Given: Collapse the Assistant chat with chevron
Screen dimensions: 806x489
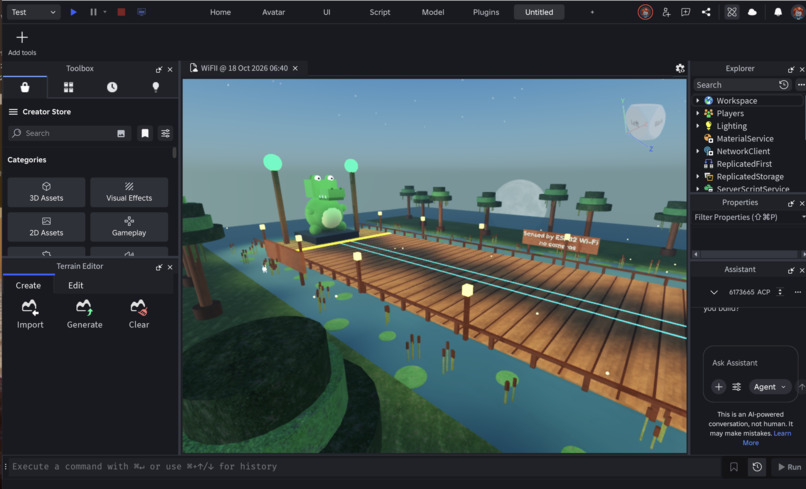Looking at the screenshot, I should (714, 292).
